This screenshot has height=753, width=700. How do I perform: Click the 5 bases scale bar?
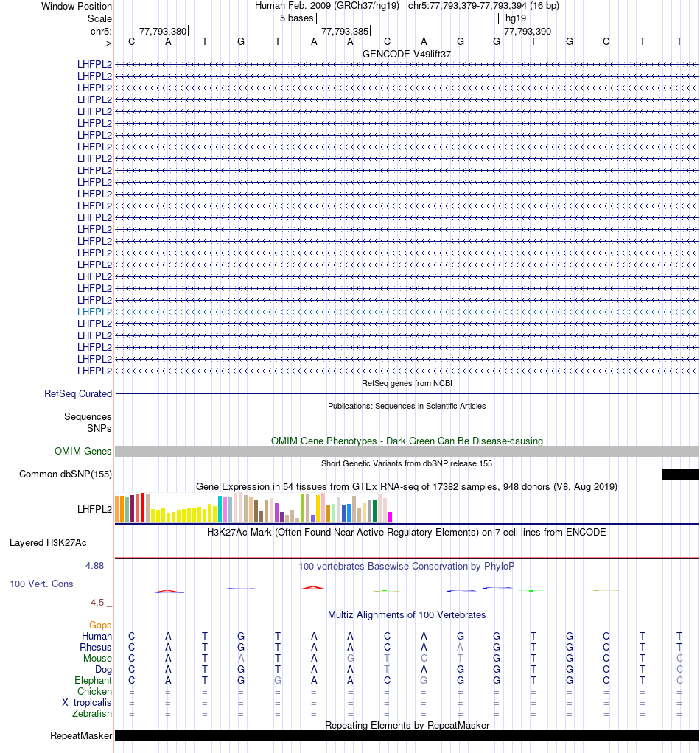click(407, 18)
